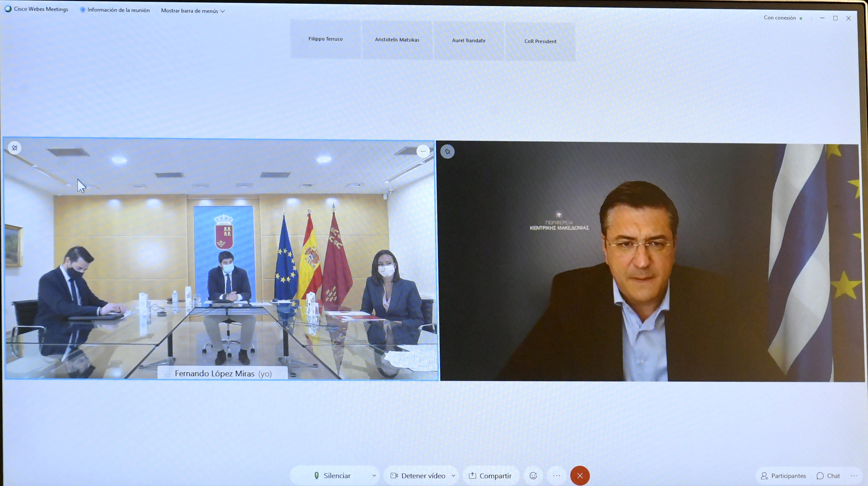Screen dimensions: 868x486
Task: Expand Mostrar barra de menús dropdown
Action: (x=193, y=11)
